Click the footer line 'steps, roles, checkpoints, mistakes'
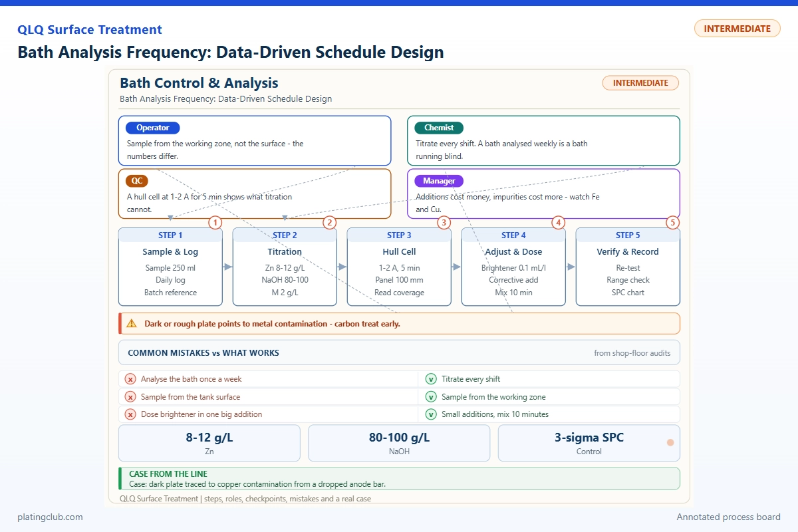Image resolution: width=798 pixels, height=532 pixels. tap(245, 498)
